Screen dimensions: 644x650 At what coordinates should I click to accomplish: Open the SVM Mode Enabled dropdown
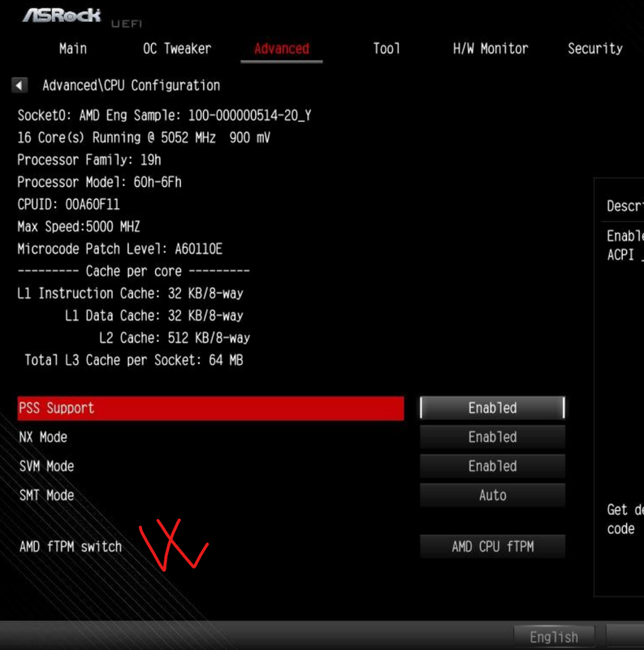492,466
